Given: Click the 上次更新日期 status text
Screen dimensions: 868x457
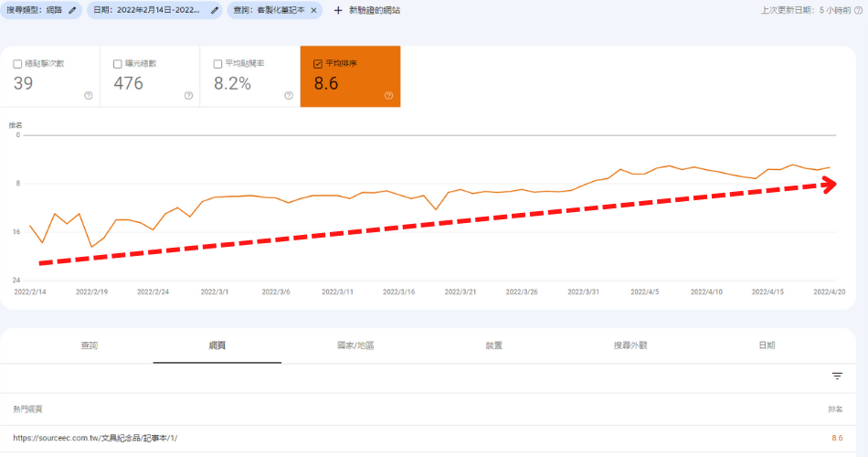Looking at the screenshot, I should coord(806,11).
